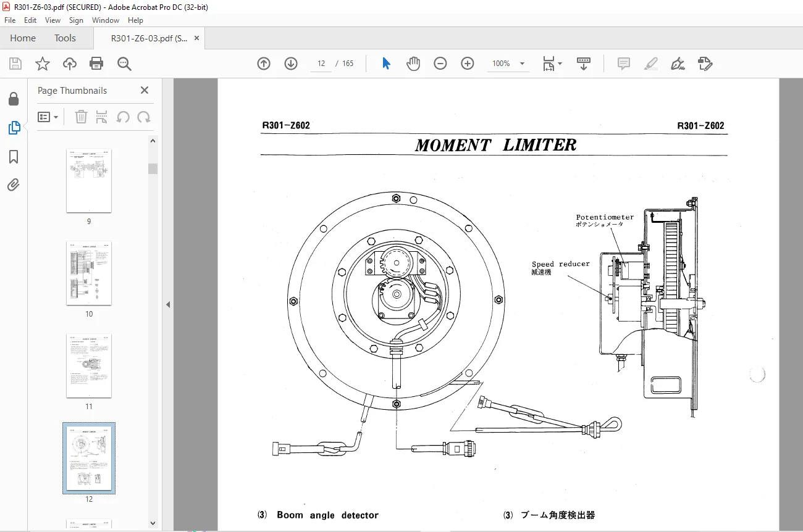Insert page break thumbnails icon

click(x=102, y=117)
